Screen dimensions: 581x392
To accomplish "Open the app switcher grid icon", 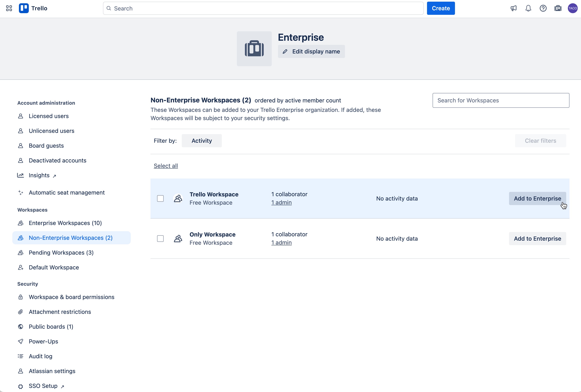I will tap(9, 8).
